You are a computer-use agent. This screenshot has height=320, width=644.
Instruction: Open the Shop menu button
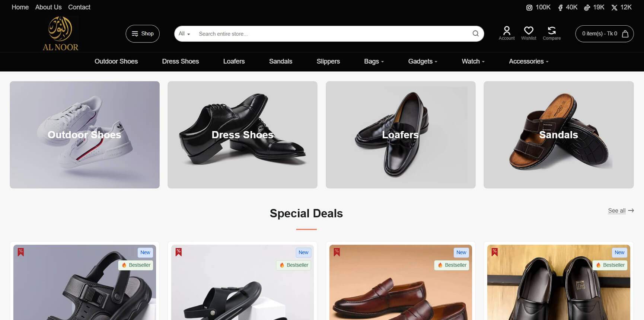pyautogui.click(x=143, y=34)
